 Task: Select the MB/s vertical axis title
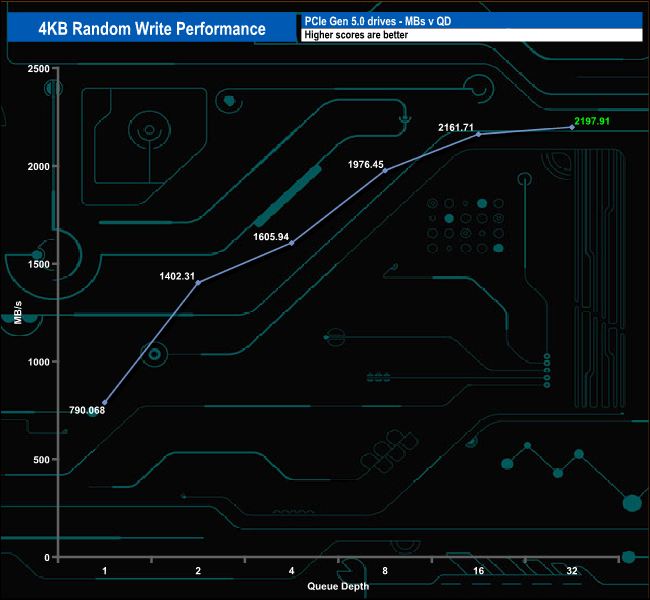pos(17,310)
